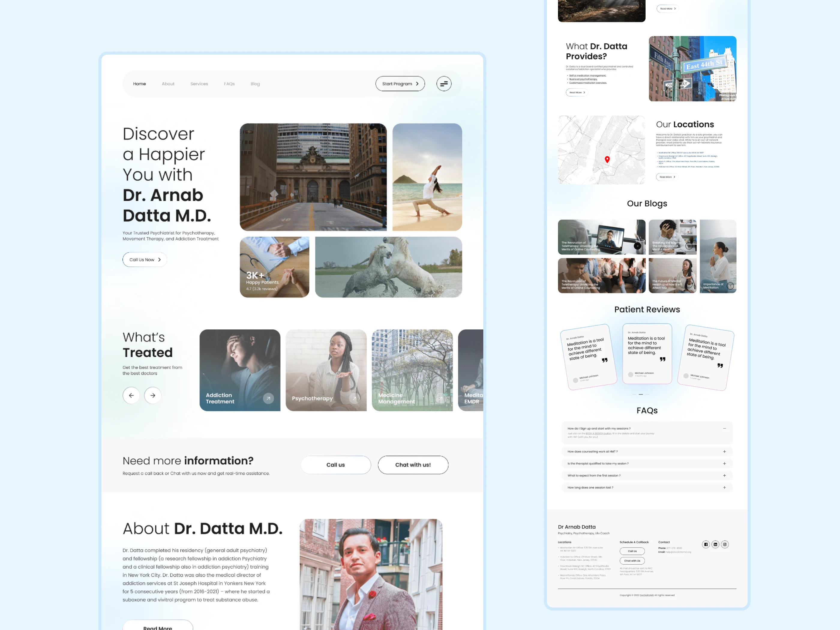Screen dimensions: 840x630
Task: Expand 'What to expect from first session' FAQ
Action: [x=724, y=475]
